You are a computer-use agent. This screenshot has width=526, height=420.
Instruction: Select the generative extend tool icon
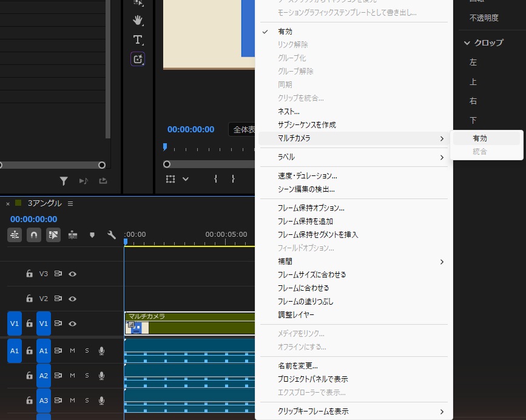(x=138, y=59)
